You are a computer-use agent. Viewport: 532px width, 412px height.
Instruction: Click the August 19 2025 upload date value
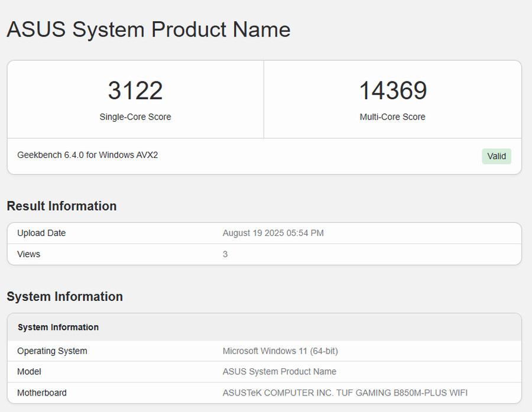[273, 233]
